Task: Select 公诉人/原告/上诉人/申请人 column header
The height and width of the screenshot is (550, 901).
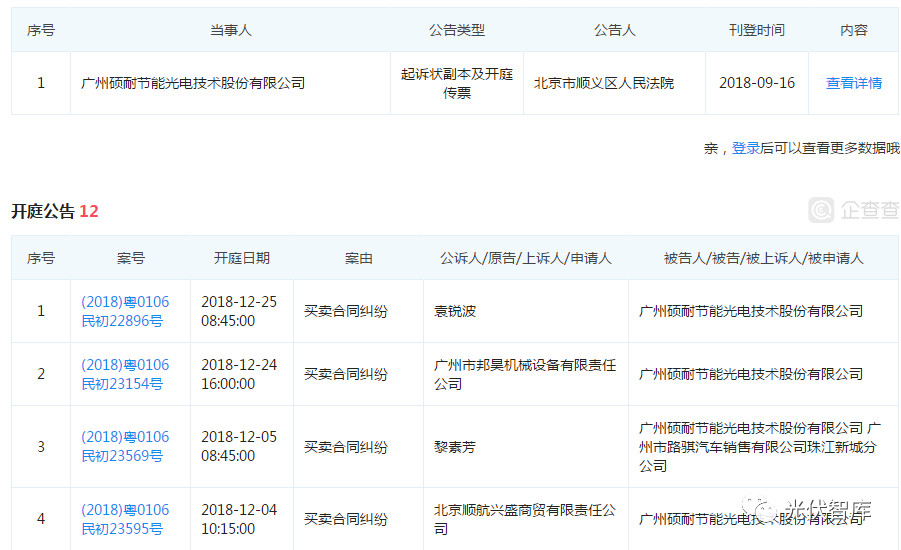Action: (526, 258)
